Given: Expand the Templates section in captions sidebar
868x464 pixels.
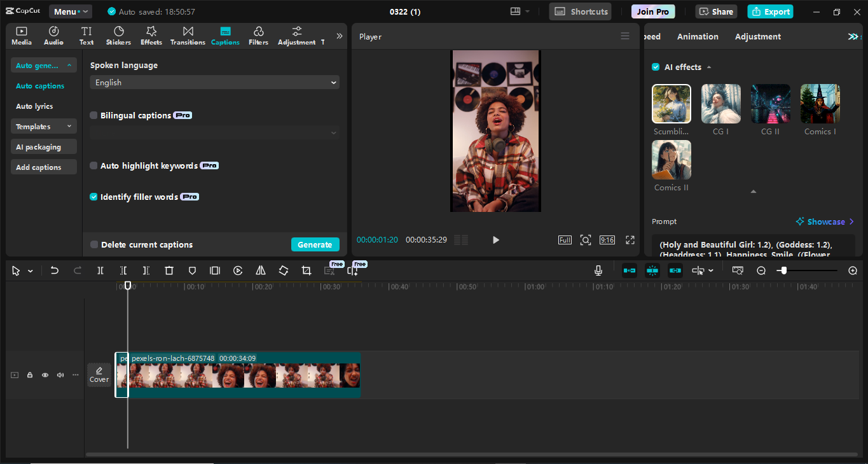Looking at the screenshot, I should (x=43, y=126).
